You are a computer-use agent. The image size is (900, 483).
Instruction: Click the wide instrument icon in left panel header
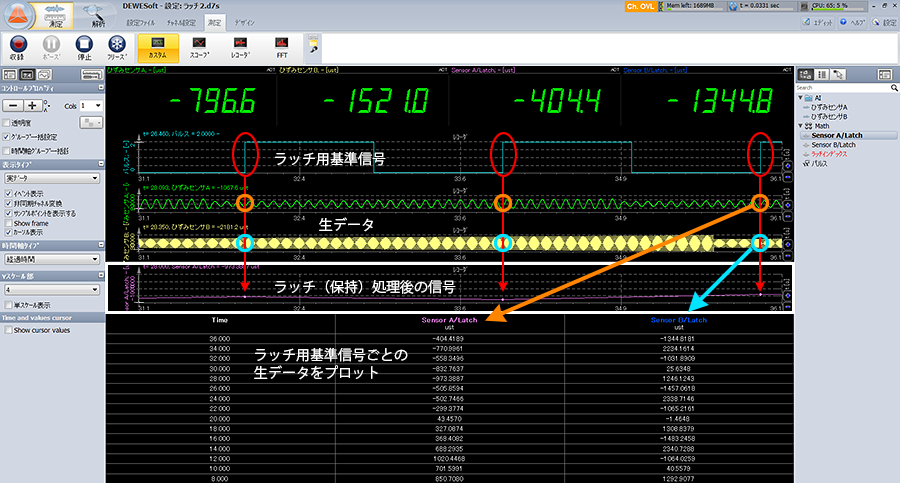point(91,75)
